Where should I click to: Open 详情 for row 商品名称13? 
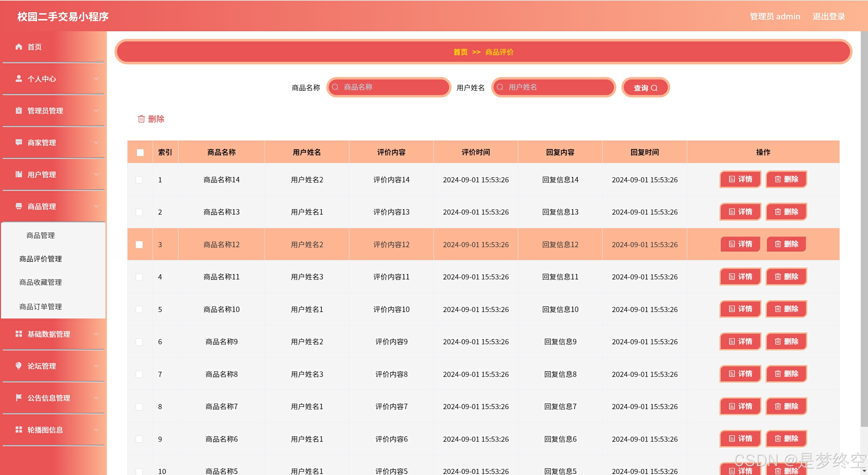click(x=740, y=212)
